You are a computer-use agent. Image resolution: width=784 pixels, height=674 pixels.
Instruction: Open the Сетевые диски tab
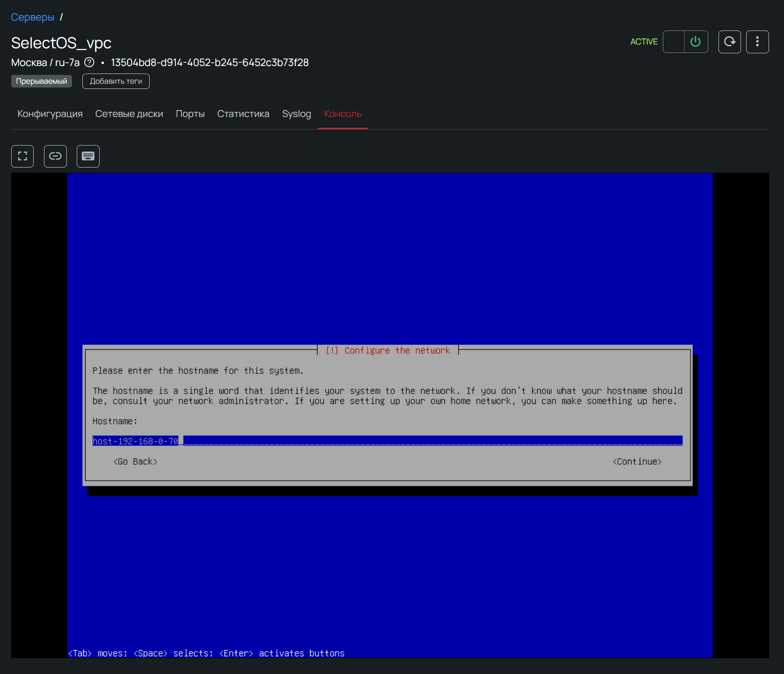(129, 114)
